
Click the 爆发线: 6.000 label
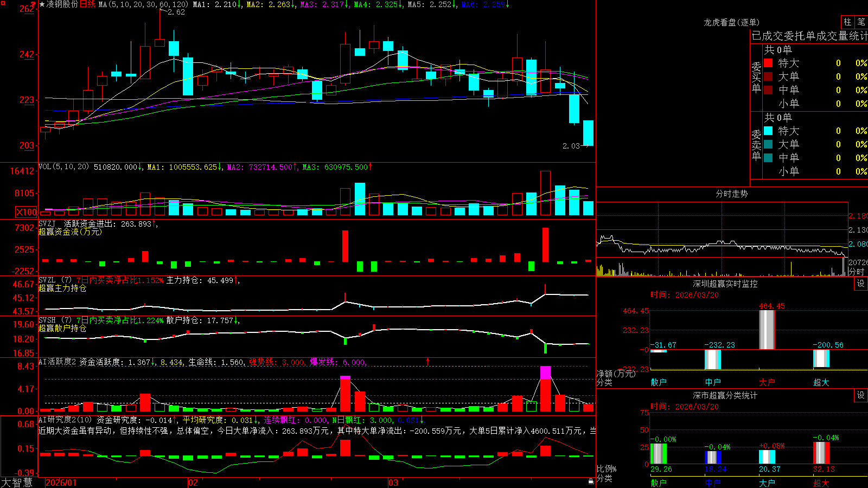pyautogui.click(x=337, y=362)
